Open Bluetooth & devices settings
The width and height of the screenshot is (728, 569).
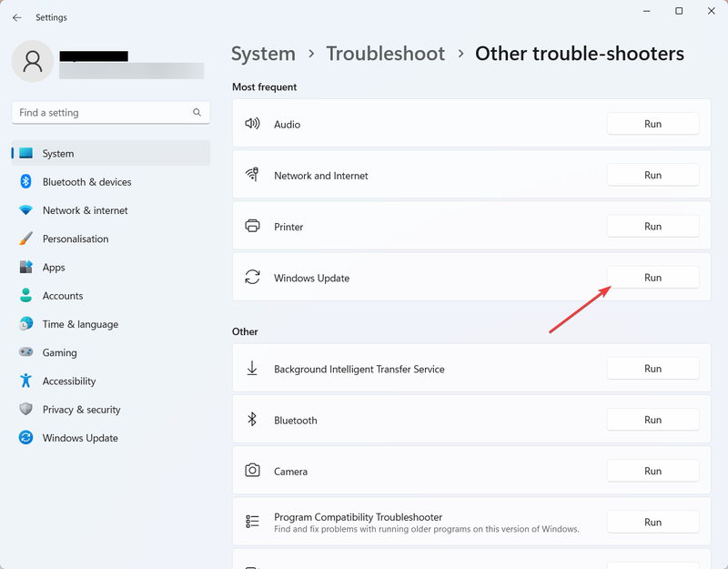point(111,181)
